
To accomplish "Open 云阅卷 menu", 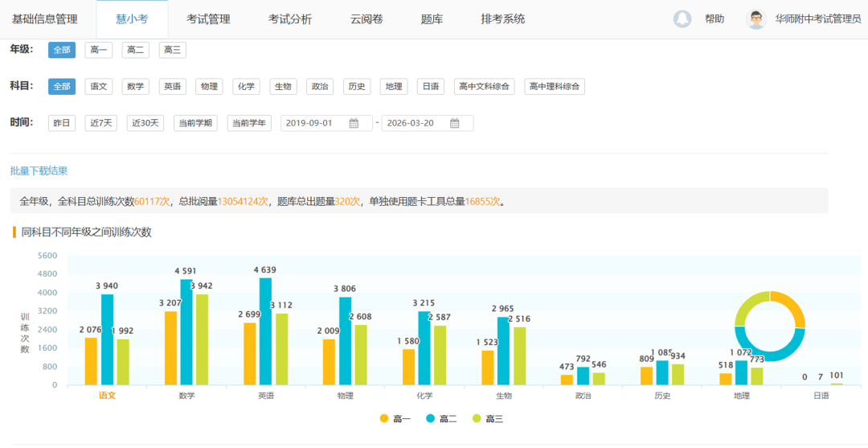I will point(366,18).
